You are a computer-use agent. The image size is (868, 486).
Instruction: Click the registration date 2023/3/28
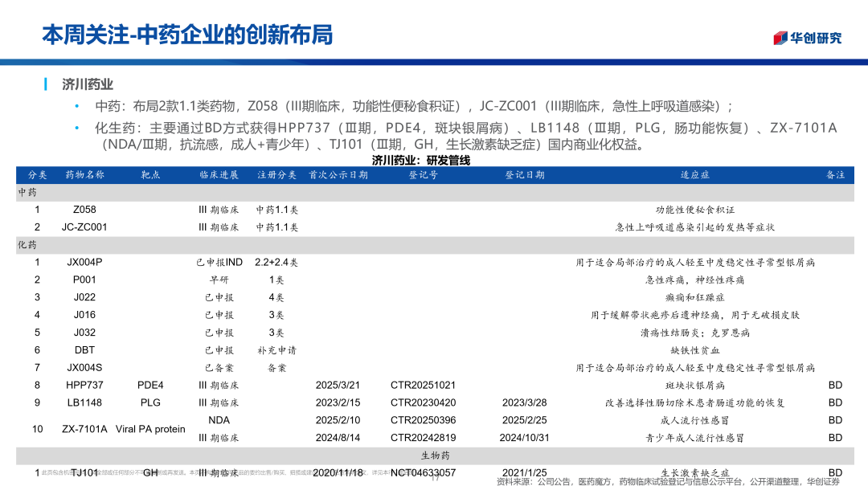(524, 403)
